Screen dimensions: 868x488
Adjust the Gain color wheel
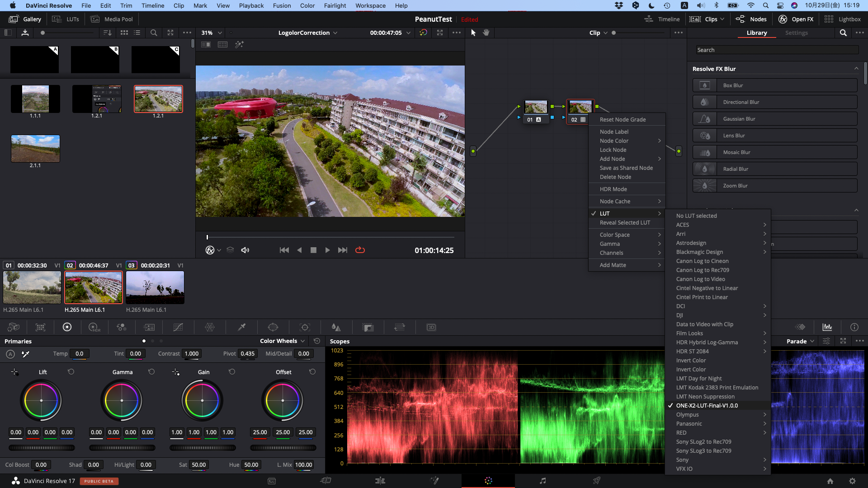click(x=202, y=400)
